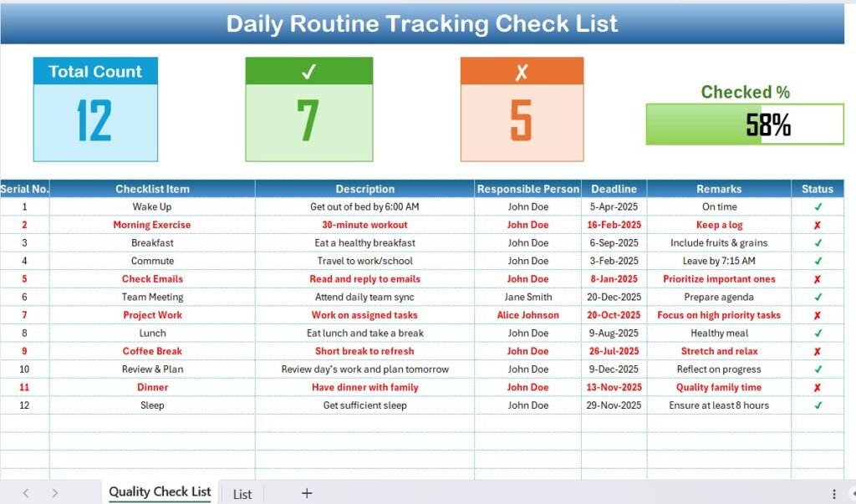Click the previous sheet navigation arrow
This screenshot has width=856, height=504.
click(25, 493)
